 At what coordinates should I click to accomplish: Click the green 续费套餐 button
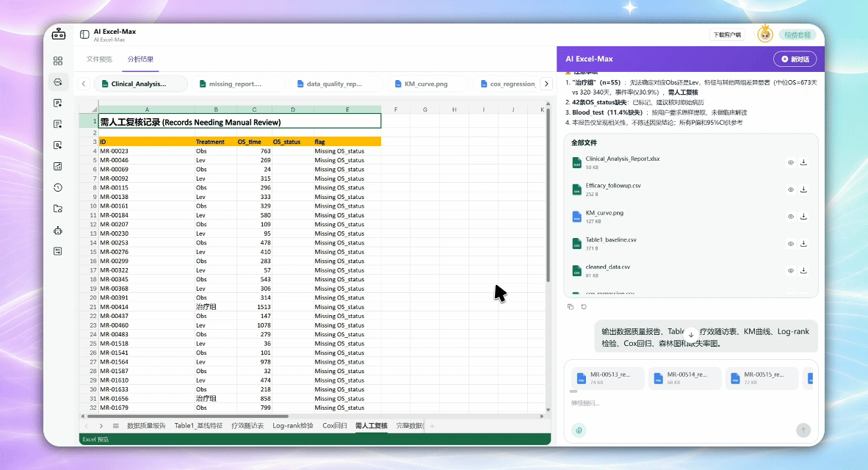(798, 35)
